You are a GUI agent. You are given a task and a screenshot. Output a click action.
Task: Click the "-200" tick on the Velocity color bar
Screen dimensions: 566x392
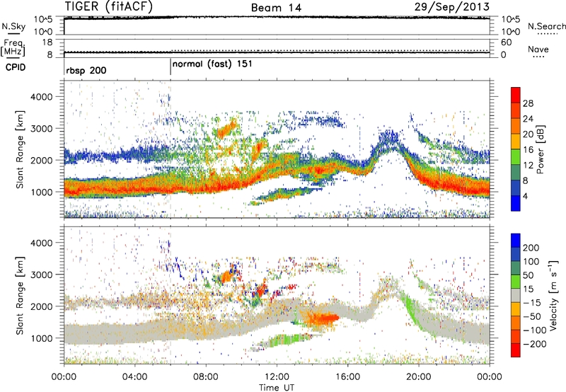tap(534, 344)
